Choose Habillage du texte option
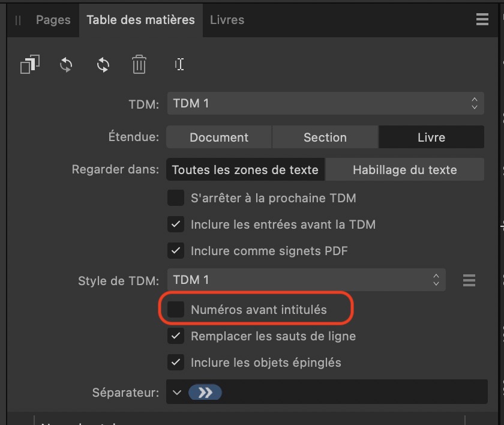 point(404,169)
